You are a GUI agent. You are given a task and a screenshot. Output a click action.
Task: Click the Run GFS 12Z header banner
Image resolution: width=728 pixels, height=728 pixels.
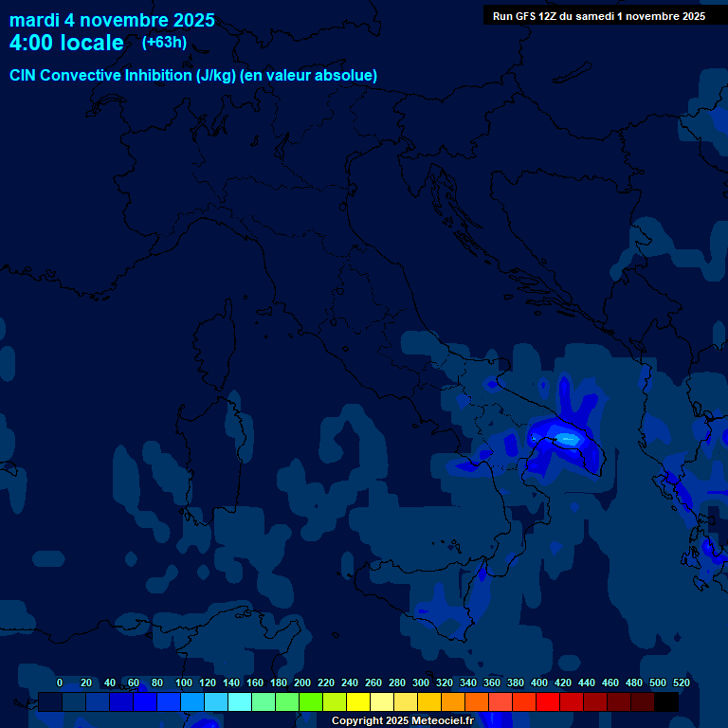coord(598,16)
